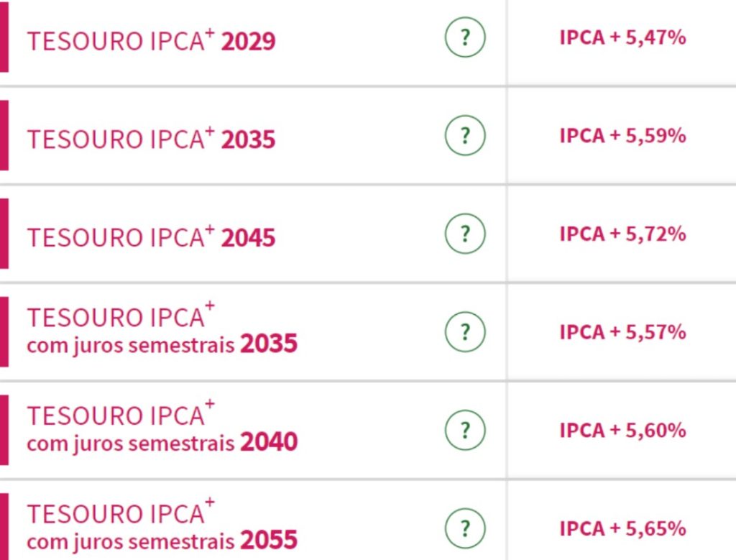
Task: Open the Tesouro IPCA+ 2035 bond title
Action: (x=151, y=139)
